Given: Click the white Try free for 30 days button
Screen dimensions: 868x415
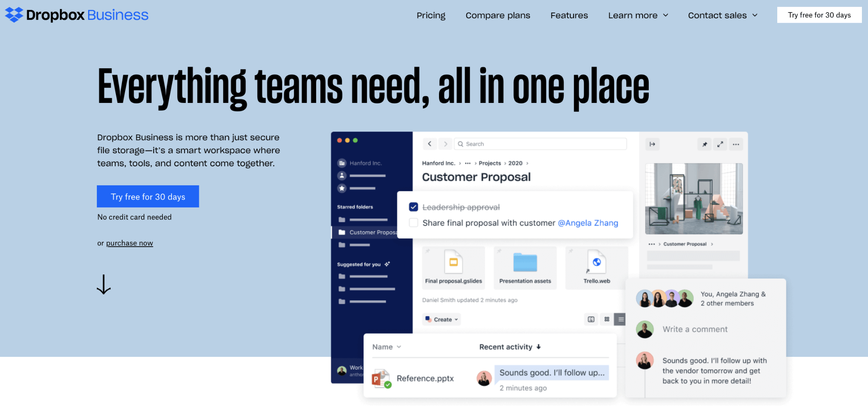Looking at the screenshot, I should click(x=819, y=15).
